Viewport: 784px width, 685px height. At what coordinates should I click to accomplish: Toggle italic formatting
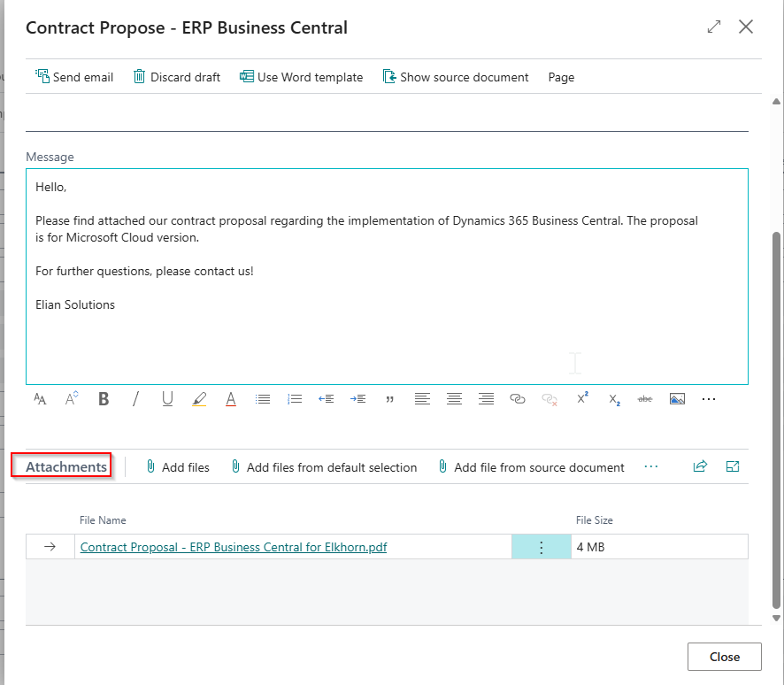(135, 399)
